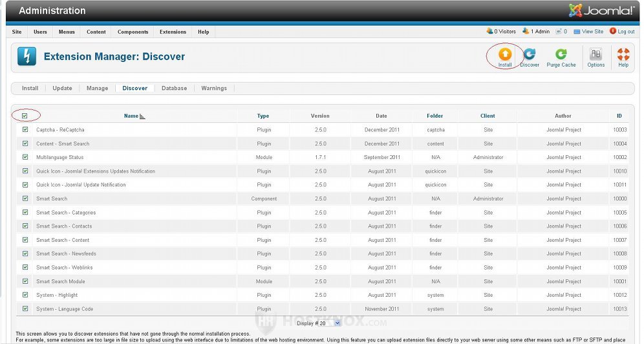644x344 pixels.
Task: Switch to the Install submenu tab
Action: 30,88
